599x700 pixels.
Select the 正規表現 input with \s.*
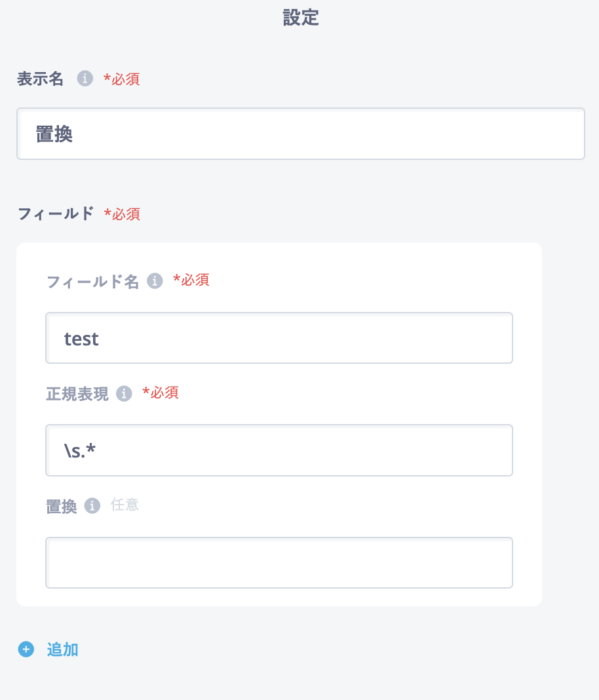(279, 450)
